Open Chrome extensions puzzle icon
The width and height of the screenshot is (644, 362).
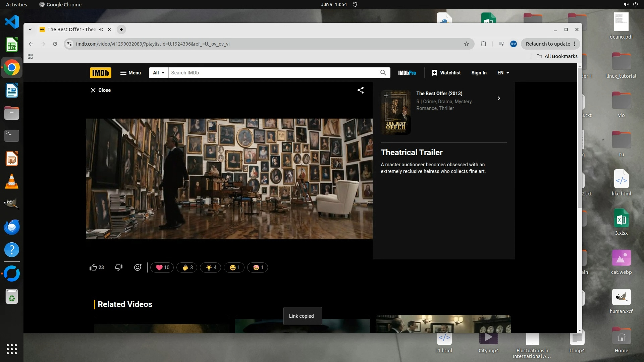[483, 44]
